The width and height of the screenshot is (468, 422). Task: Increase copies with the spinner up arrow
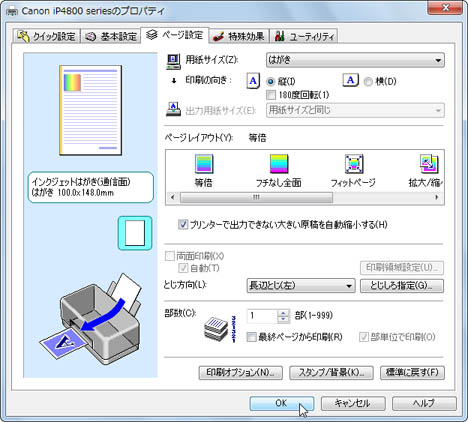[x=283, y=313]
